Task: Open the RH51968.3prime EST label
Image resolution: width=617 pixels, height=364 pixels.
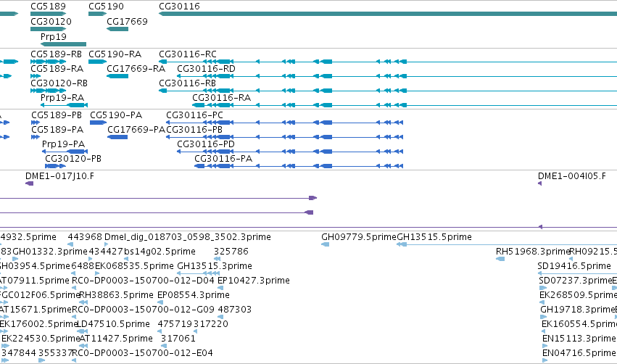Action: coord(533,251)
